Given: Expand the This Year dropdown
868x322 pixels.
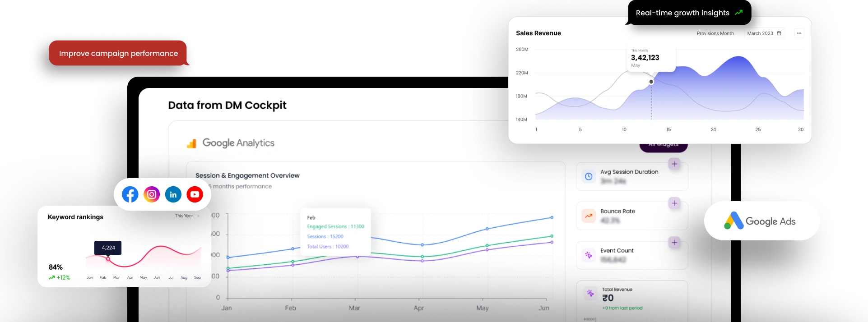Looking at the screenshot, I should 187,216.
